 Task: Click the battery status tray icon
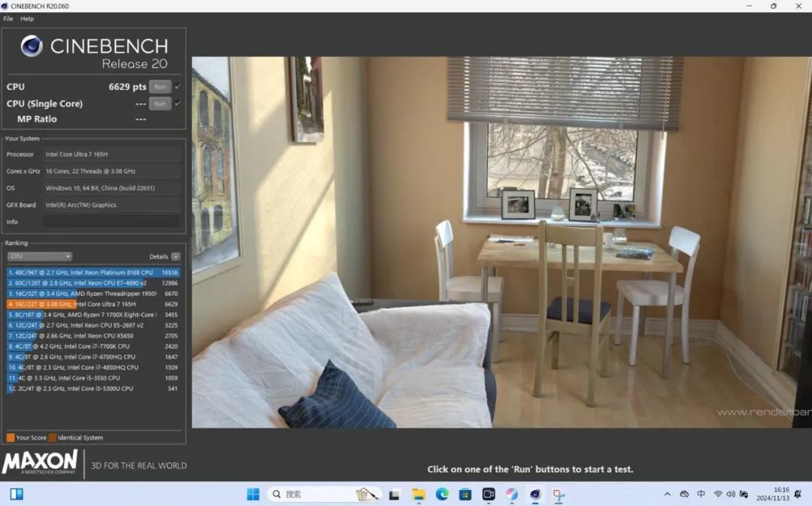(744, 495)
